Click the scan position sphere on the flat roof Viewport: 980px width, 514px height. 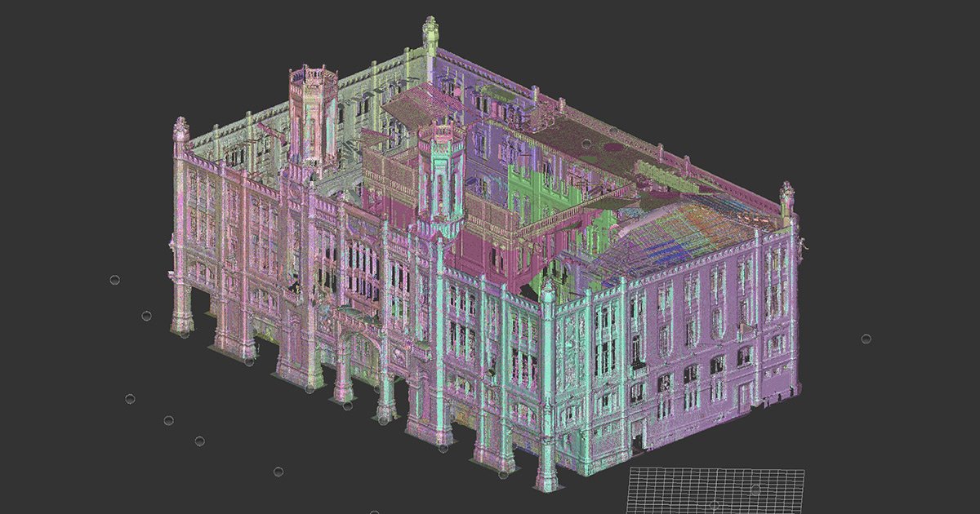coord(586,144)
